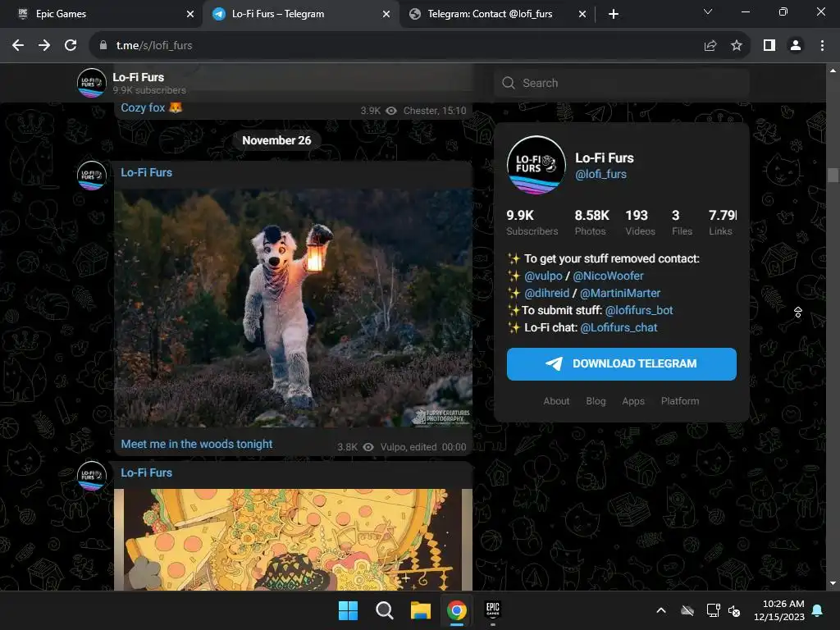Open Lo-Fi Furs channel title in header
The height and width of the screenshot is (630, 840).
pos(138,77)
